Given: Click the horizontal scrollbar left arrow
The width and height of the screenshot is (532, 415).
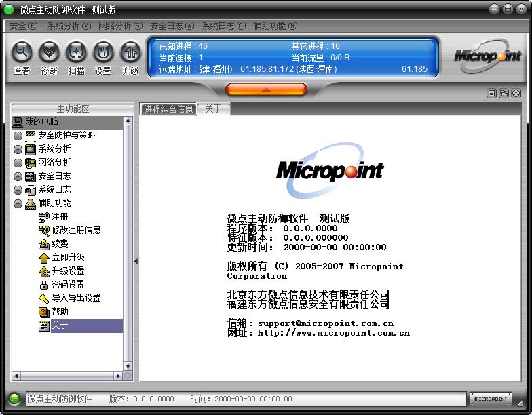Looking at the screenshot, I should tap(16, 376).
